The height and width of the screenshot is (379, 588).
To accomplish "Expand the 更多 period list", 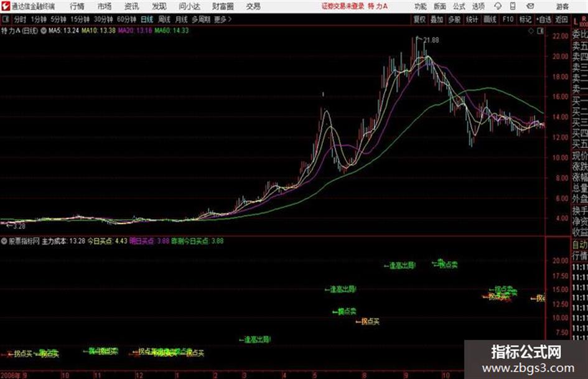I will click(x=223, y=19).
